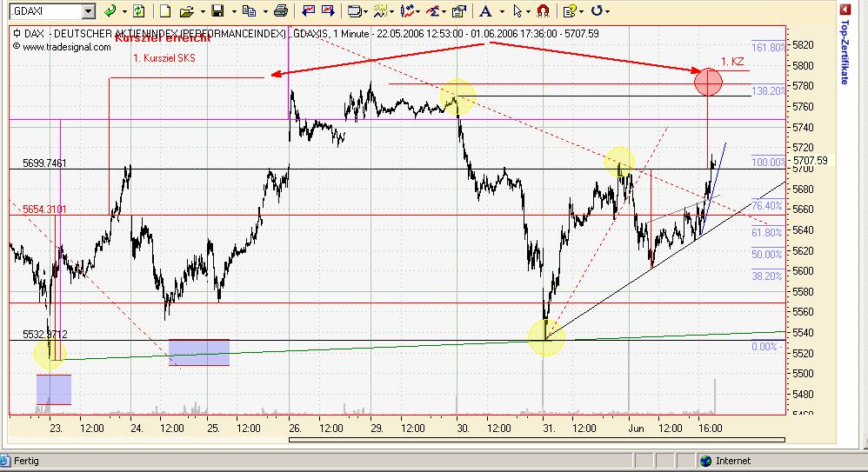The width and height of the screenshot is (868, 472).
Task: Click the www.tradesignal.com text
Action: point(66,47)
